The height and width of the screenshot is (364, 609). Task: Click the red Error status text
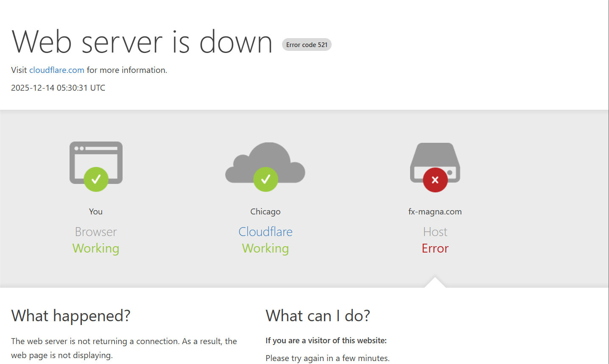435,248
